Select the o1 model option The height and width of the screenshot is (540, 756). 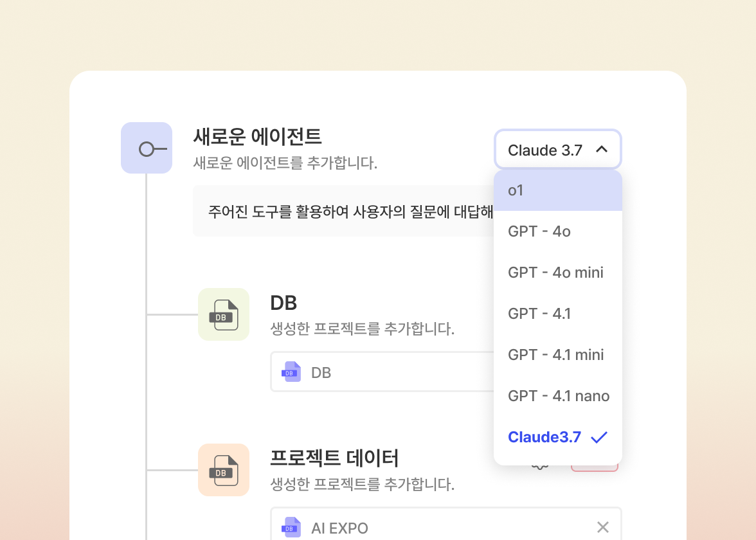558,190
